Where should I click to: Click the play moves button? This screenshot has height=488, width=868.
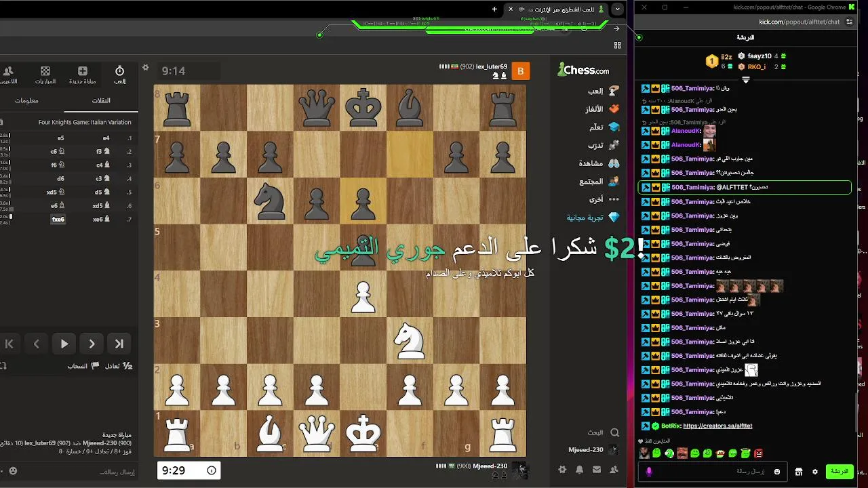pyautogui.click(x=64, y=344)
